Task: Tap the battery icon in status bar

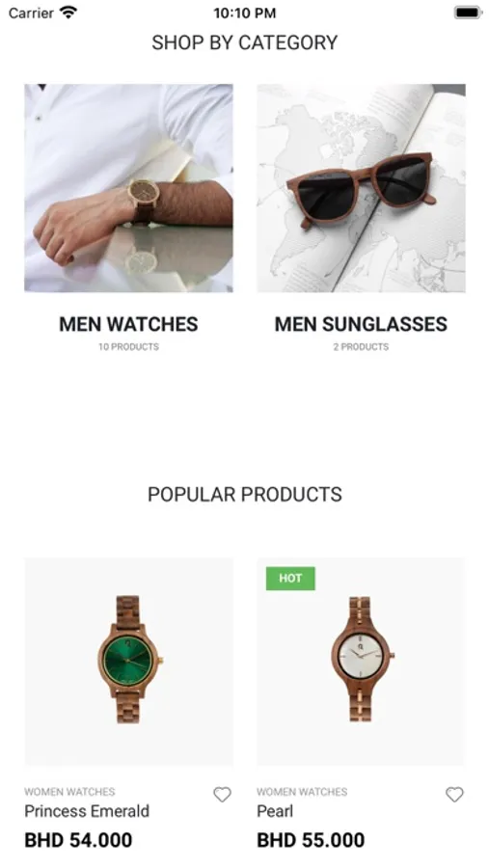Action: click(x=468, y=13)
